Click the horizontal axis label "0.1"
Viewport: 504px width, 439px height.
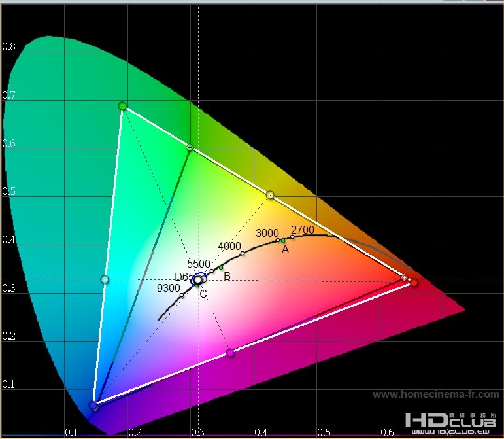coord(72,432)
